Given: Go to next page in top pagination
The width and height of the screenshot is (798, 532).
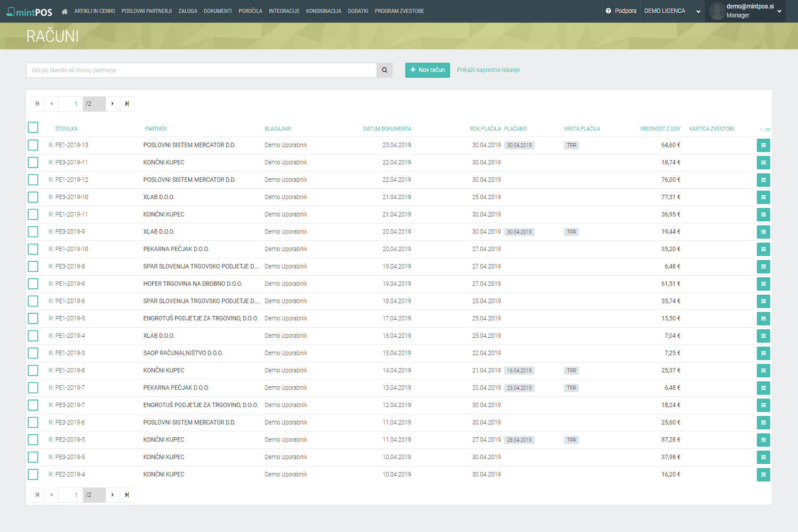Looking at the screenshot, I should (113, 104).
